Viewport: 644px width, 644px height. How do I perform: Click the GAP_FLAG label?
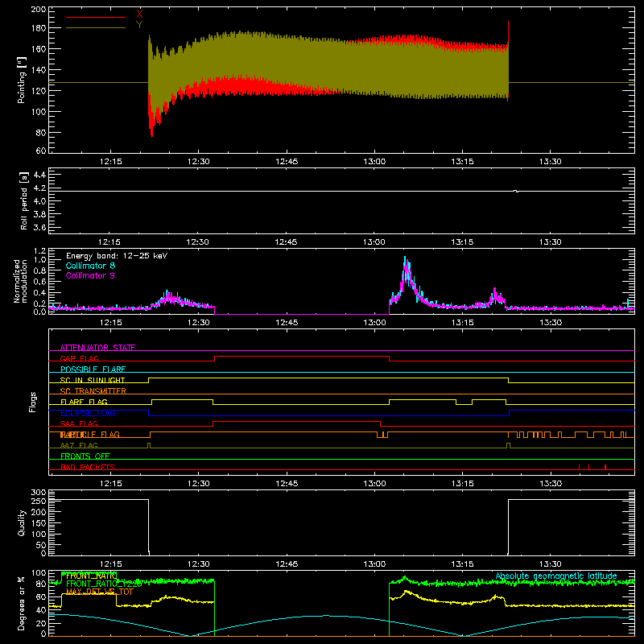click(x=79, y=358)
